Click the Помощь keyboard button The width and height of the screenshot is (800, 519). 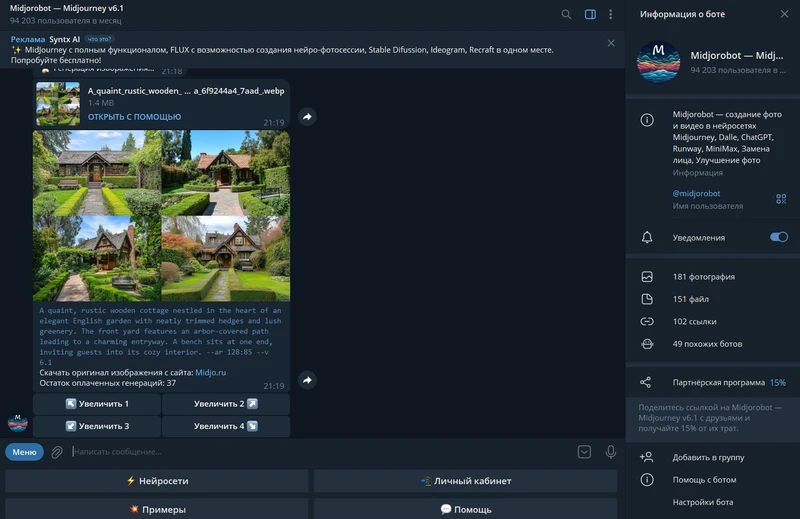point(465,509)
